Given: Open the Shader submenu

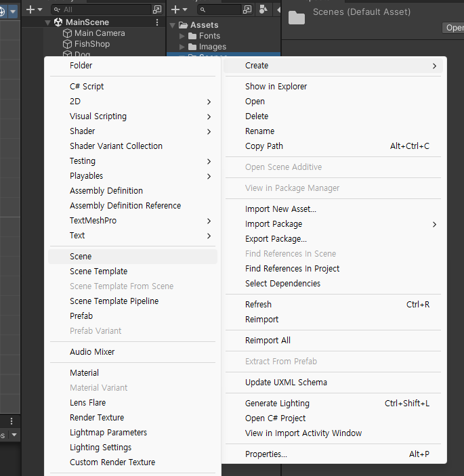Looking at the screenshot, I should [x=133, y=131].
